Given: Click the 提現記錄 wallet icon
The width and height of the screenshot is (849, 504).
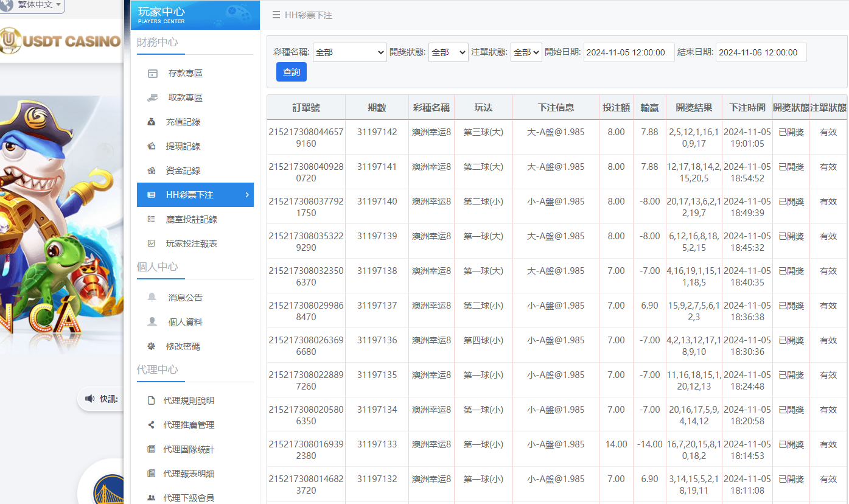Looking at the screenshot, I should [151, 146].
